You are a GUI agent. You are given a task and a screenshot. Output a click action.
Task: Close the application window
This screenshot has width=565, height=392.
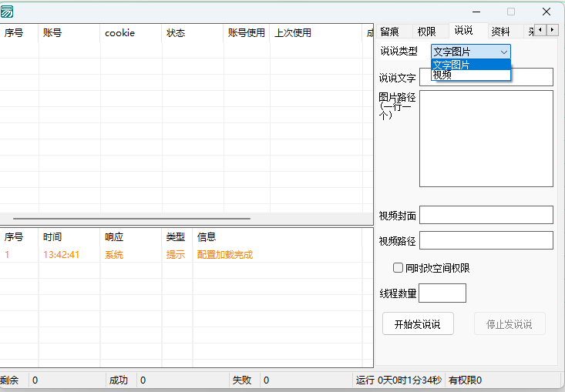click(546, 12)
